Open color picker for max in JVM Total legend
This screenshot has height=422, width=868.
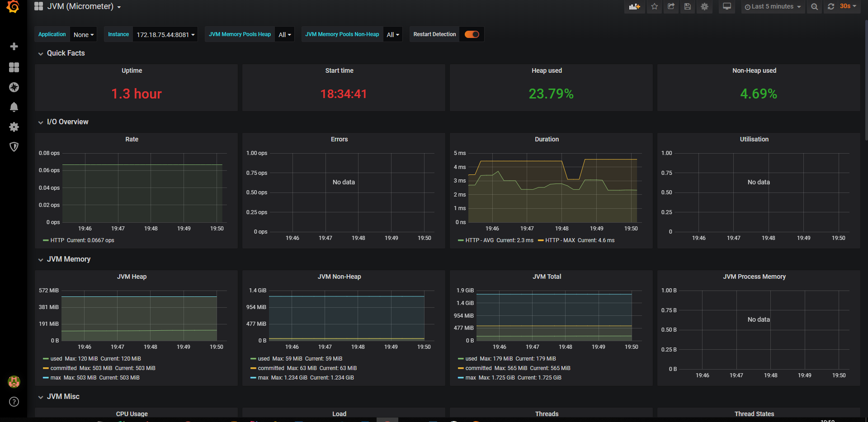point(461,378)
